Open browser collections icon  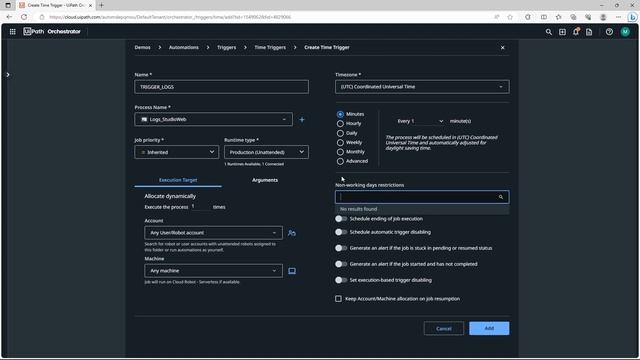click(573, 17)
